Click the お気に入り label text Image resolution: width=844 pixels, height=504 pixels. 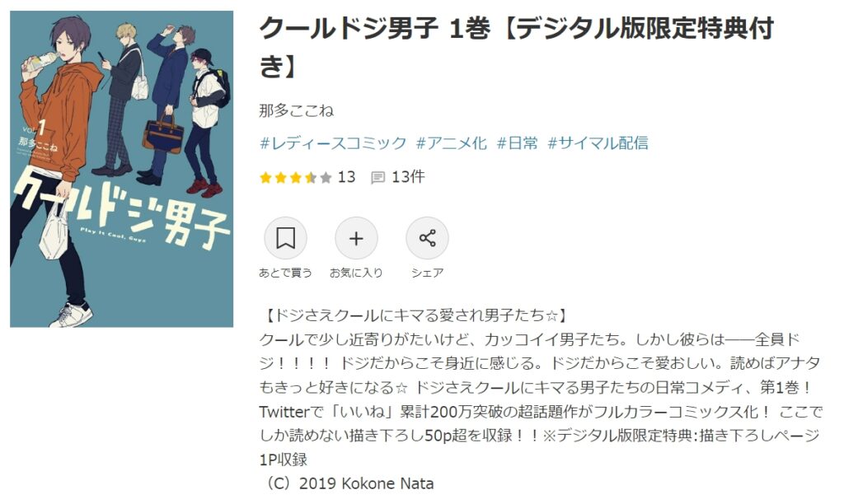pyautogui.click(x=356, y=273)
